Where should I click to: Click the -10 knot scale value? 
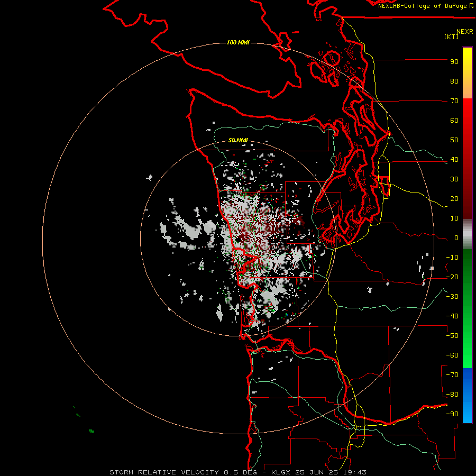[x=452, y=258]
